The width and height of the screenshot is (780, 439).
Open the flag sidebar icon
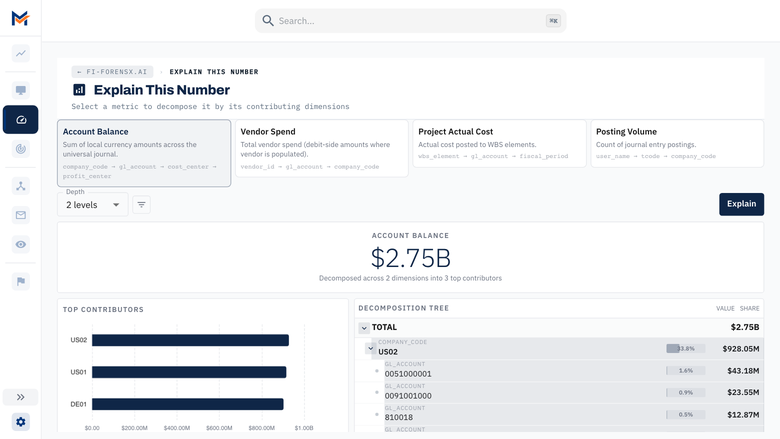20,281
